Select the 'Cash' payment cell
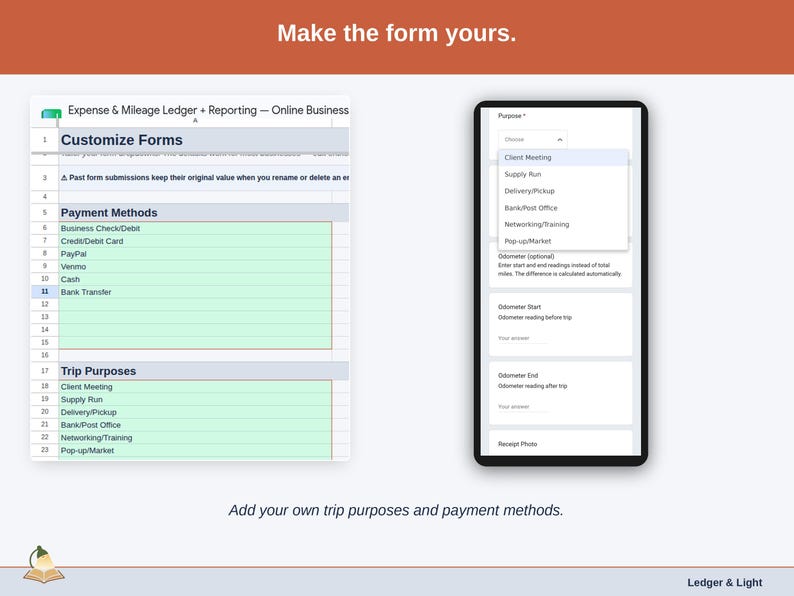The width and height of the screenshot is (794, 596). pos(195,279)
